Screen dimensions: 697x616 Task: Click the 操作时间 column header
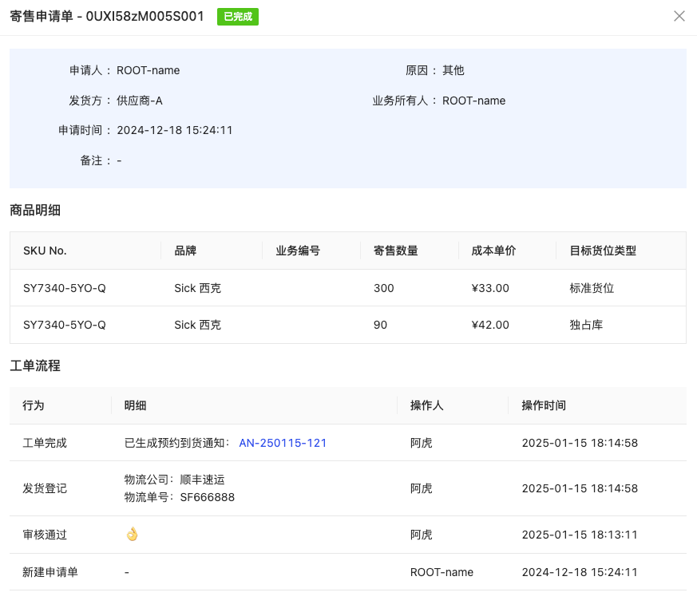tap(544, 405)
